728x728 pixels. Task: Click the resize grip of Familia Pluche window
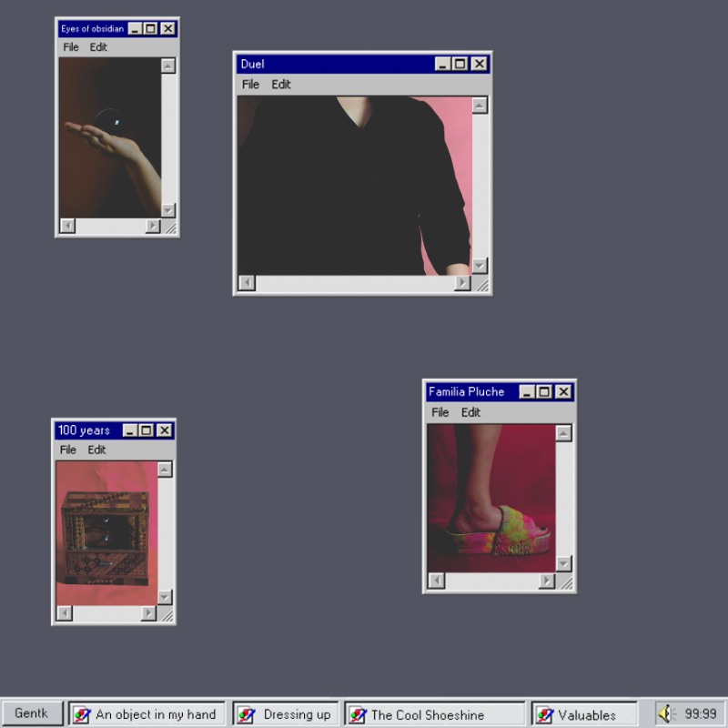tap(565, 581)
